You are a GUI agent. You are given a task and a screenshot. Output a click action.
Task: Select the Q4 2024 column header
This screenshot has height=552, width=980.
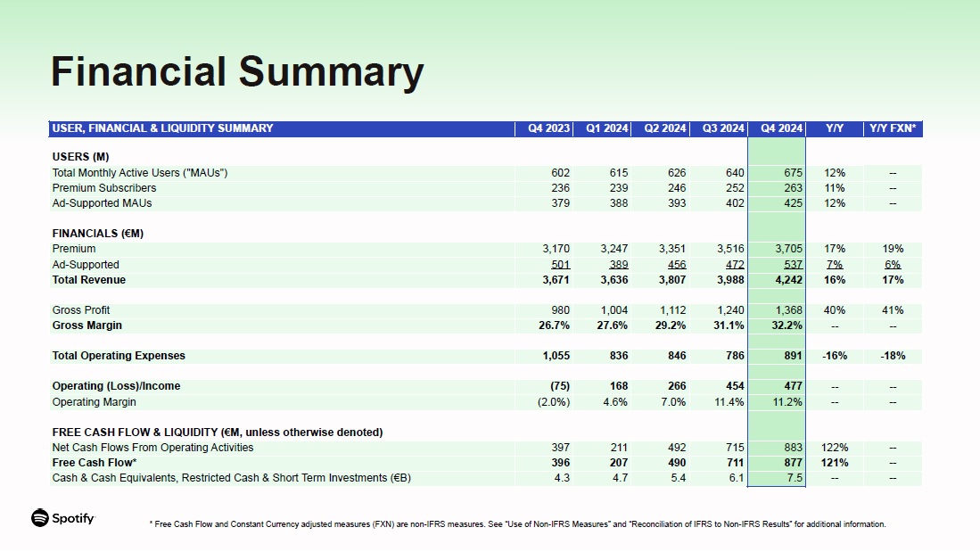(x=781, y=128)
